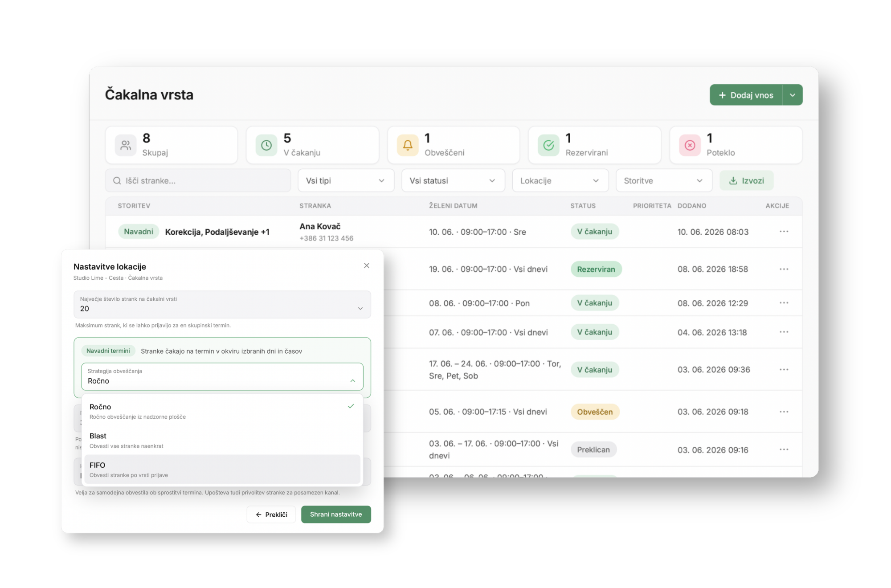This screenshot has height=588, width=891.
Task: Click the STRANKA column header
Action: pyautogui.click(x=315, y=206)
